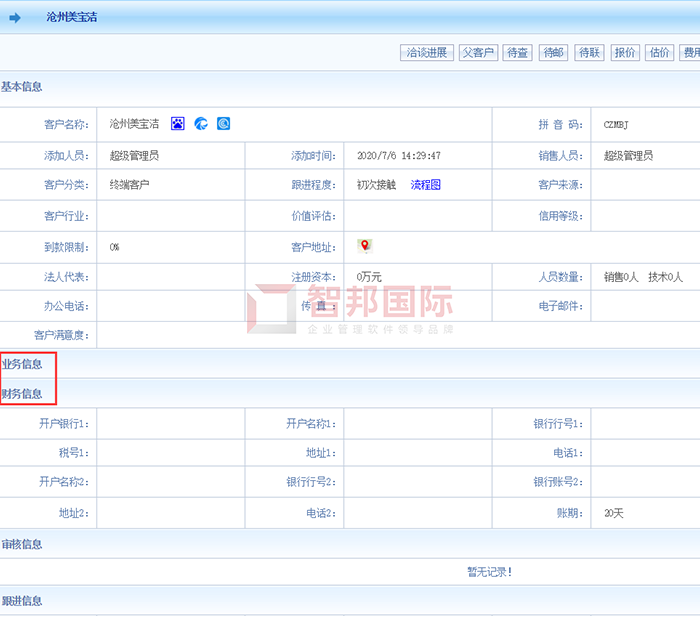Screen dimensions: 700x619
Task: Click the 人员数量 label
Action: click(x=561, y=277)
